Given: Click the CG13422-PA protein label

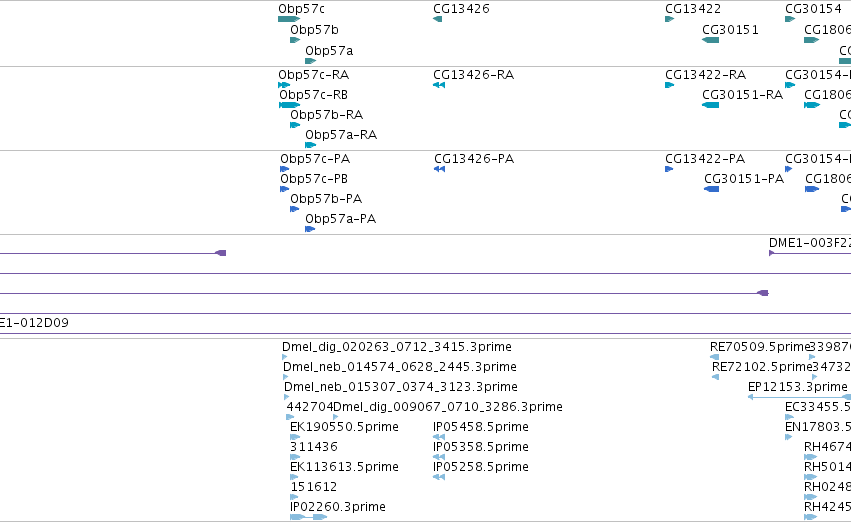Looking at the screenshot, I should [705, 159].
